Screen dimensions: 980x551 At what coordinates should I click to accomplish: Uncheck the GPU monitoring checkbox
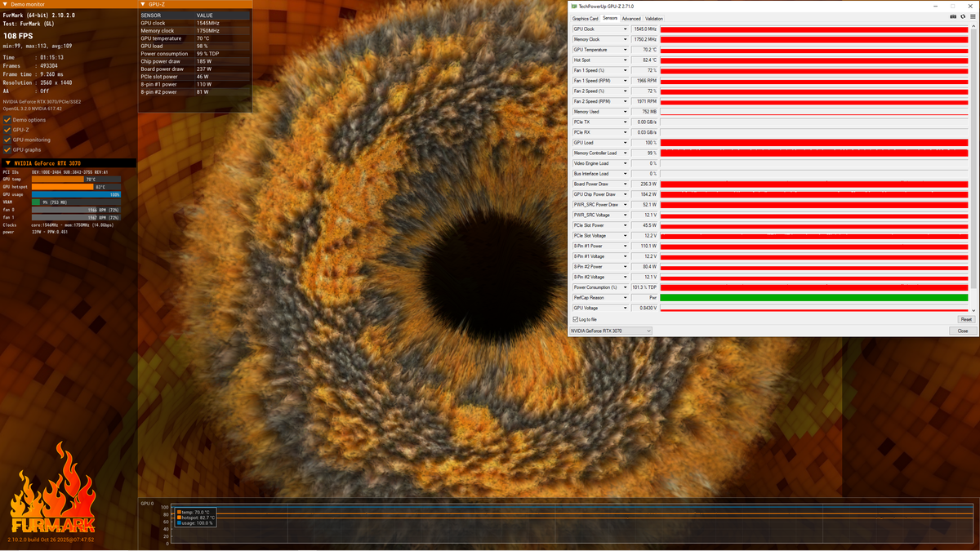7,140
